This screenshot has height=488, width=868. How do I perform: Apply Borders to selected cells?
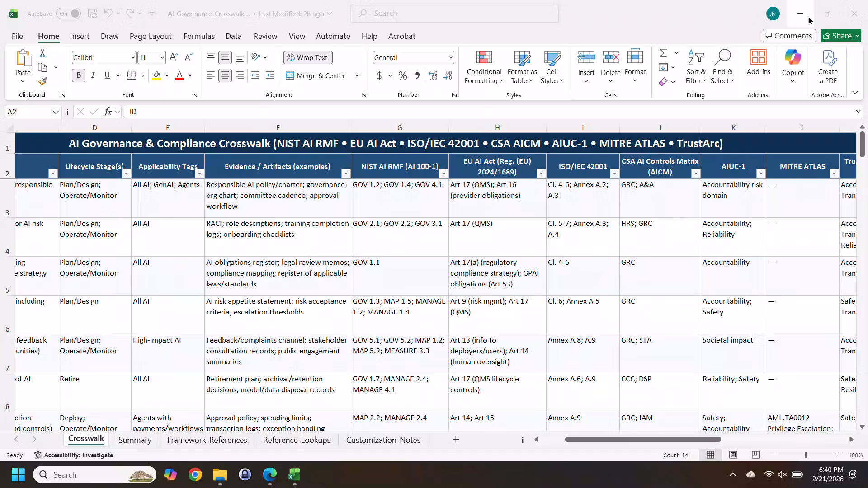tap(132, 75)
